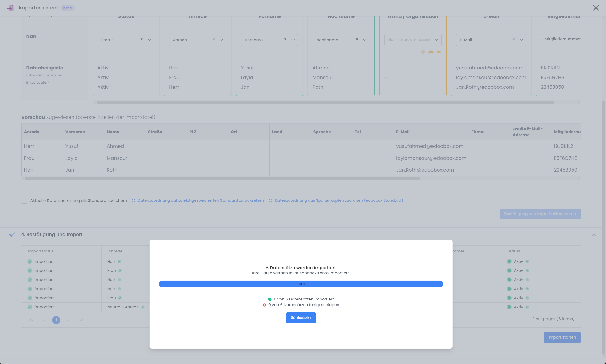The image size is (606, 364).
Task: Click the green success checkmark in dialog
Action: (270, 299)
